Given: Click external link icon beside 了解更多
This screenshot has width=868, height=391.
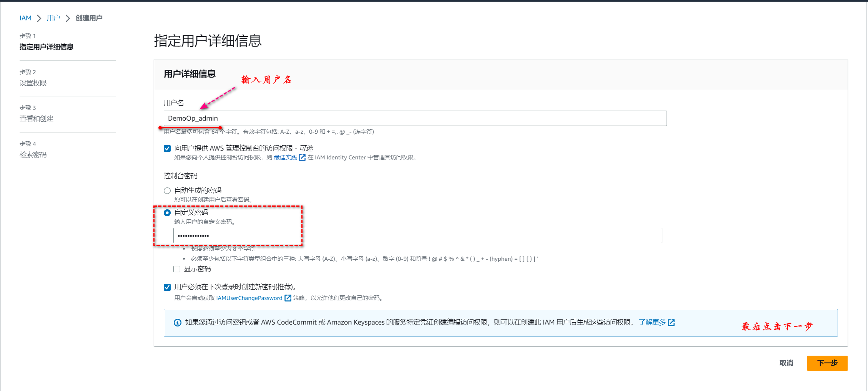Looking at the screenshot, I should coord(671,323).
